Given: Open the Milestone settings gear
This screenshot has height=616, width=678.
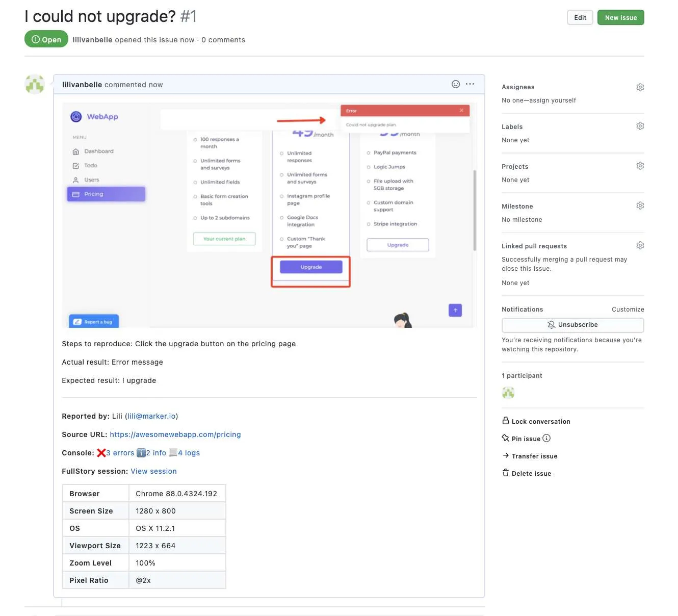Looking at the screenshot, I should point(640,205).
